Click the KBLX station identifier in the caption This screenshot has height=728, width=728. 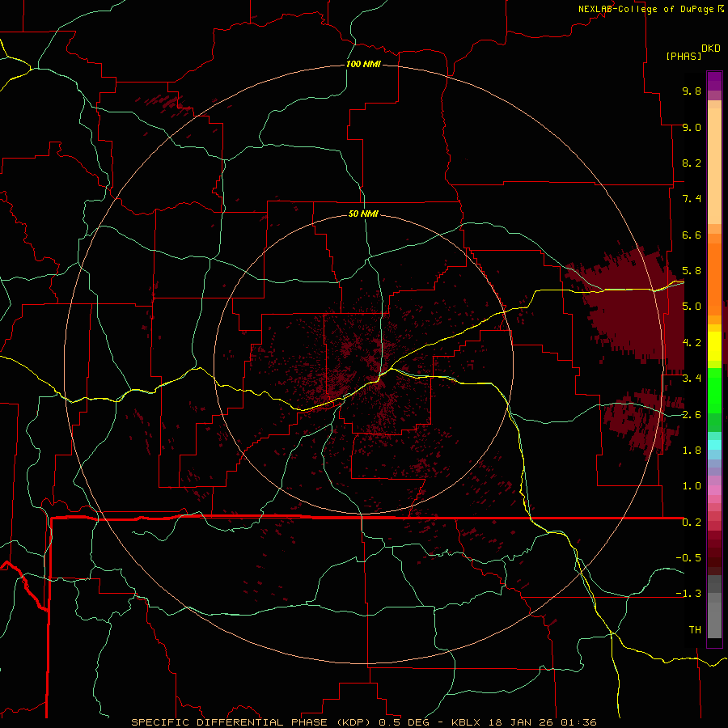coord(466,722)
